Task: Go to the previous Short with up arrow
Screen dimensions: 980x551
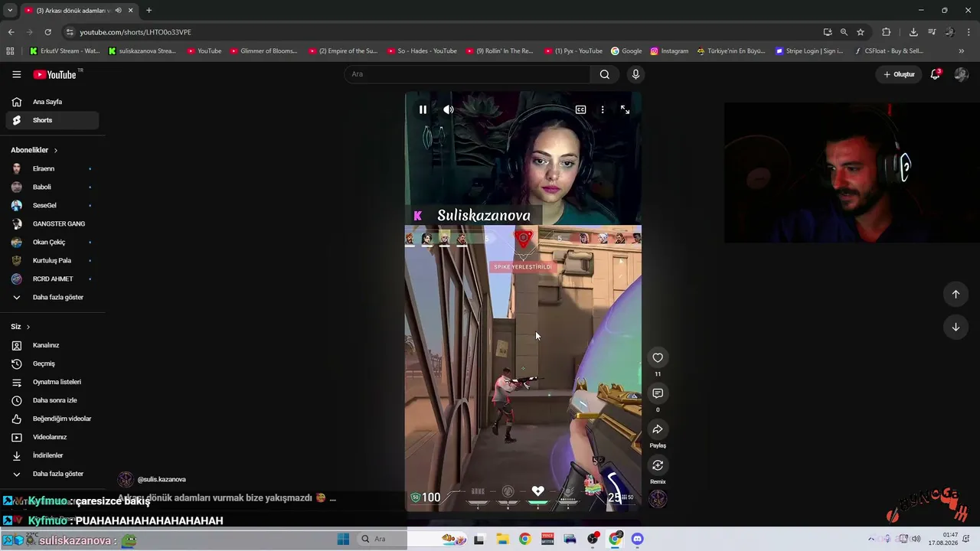Action: (955, 294)
